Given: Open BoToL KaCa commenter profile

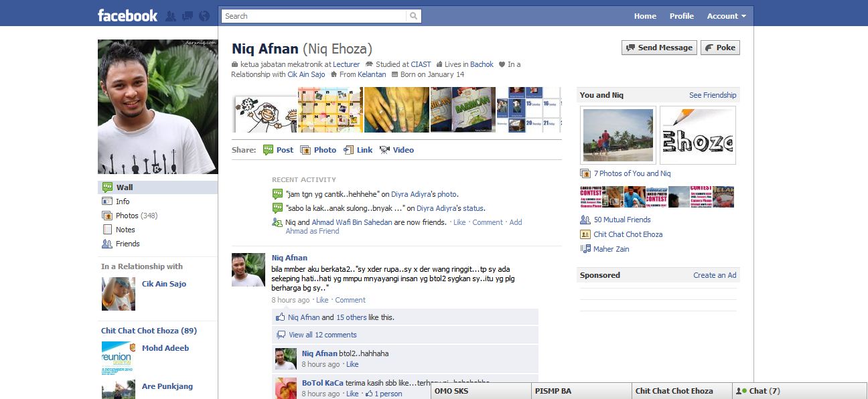Looking at the screenshot, I should tap(323, 383).
